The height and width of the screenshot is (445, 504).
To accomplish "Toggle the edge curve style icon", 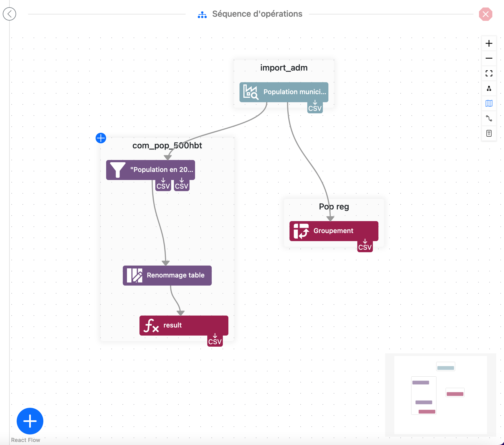I will point(489,118).
